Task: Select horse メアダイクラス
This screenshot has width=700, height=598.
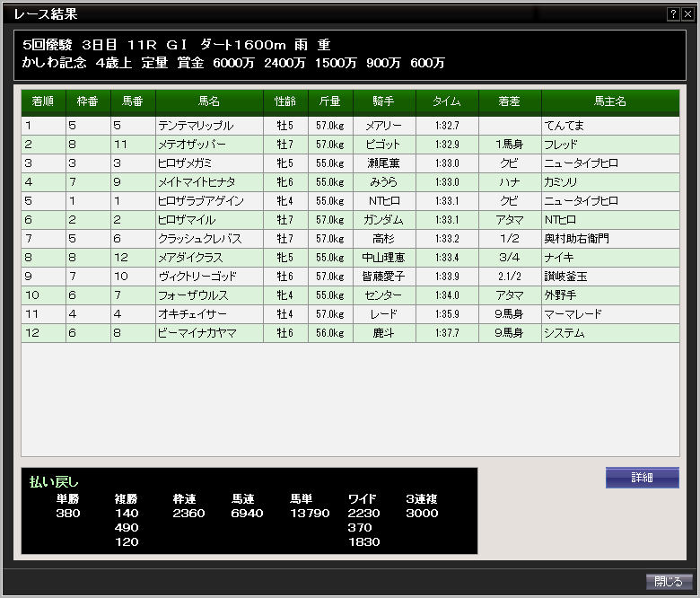Action: pyautogui.click(x=190, y=258)
